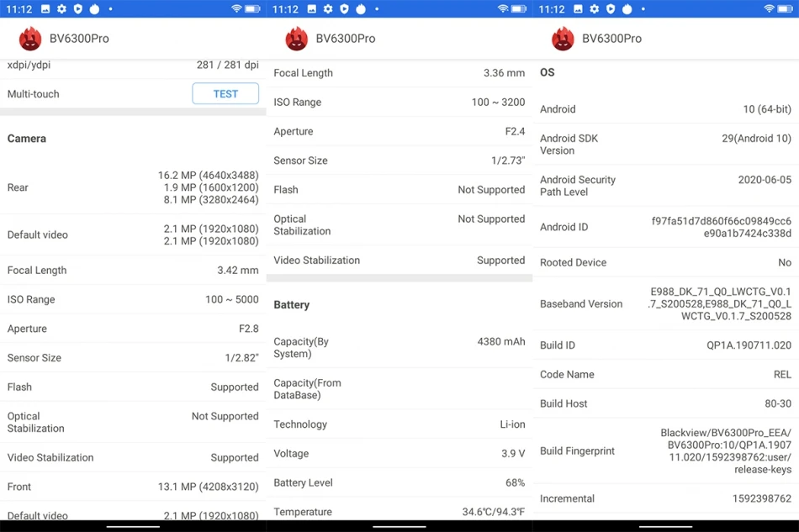Tap the home gesture bar on the Camera screen

click(133, 526)
